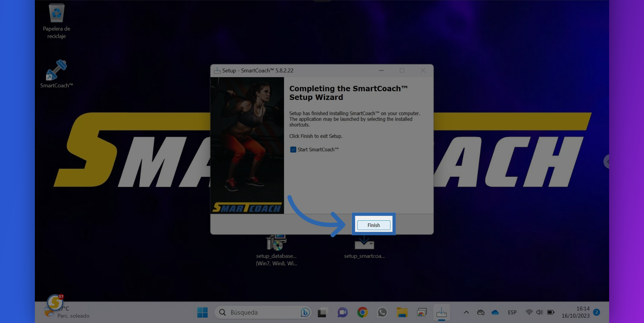Open the volume speaker tray icon
This screenshot has height=323, width=644.
pos(539,312)
